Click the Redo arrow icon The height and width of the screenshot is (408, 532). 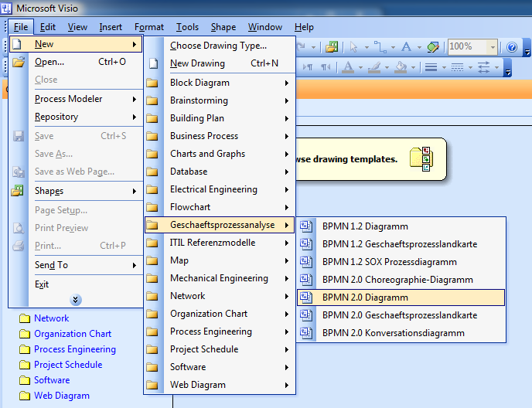[302, 47]
